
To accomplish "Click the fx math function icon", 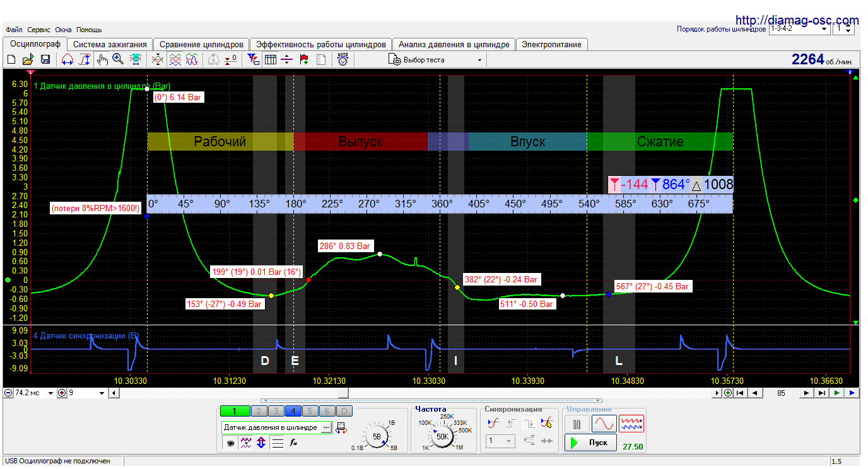I will click(293, 443).
